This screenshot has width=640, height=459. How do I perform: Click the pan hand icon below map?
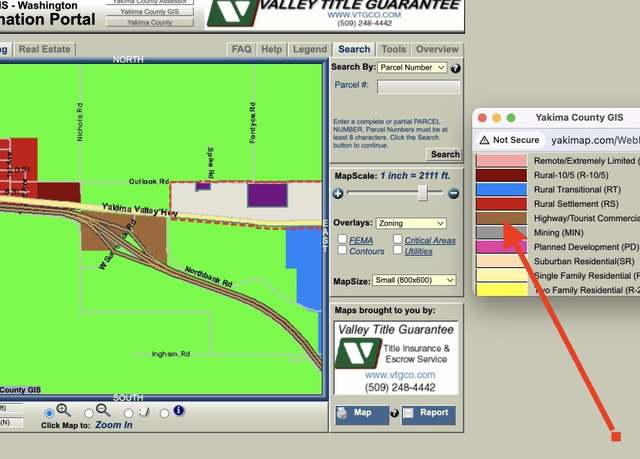coord(144,412)
